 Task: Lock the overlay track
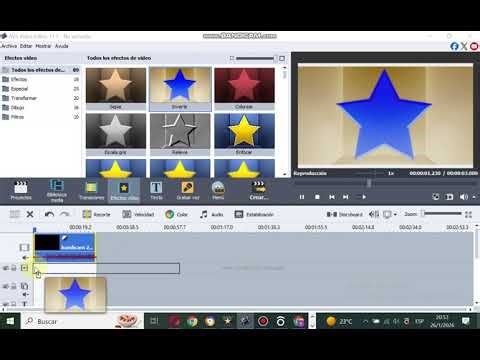(x=14, y=286)
